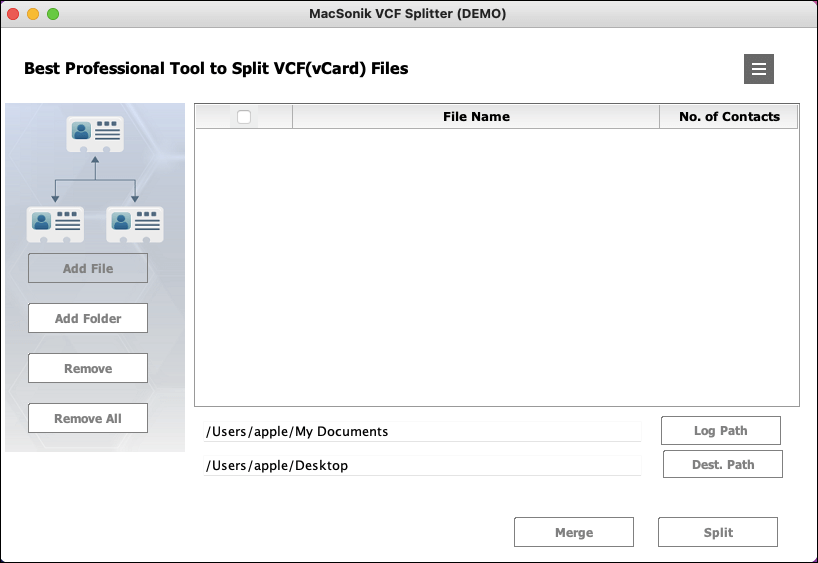Viewport: 818px width, 563px height.
Task: Set destination with Dest. Path button
Action: click(x=723, y=464)
